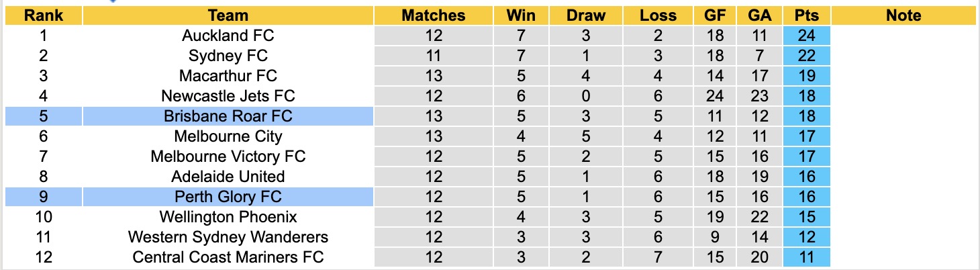Select the highlighted Brisbane Roar FC row

pyautogui.click(x=228, y=116)
